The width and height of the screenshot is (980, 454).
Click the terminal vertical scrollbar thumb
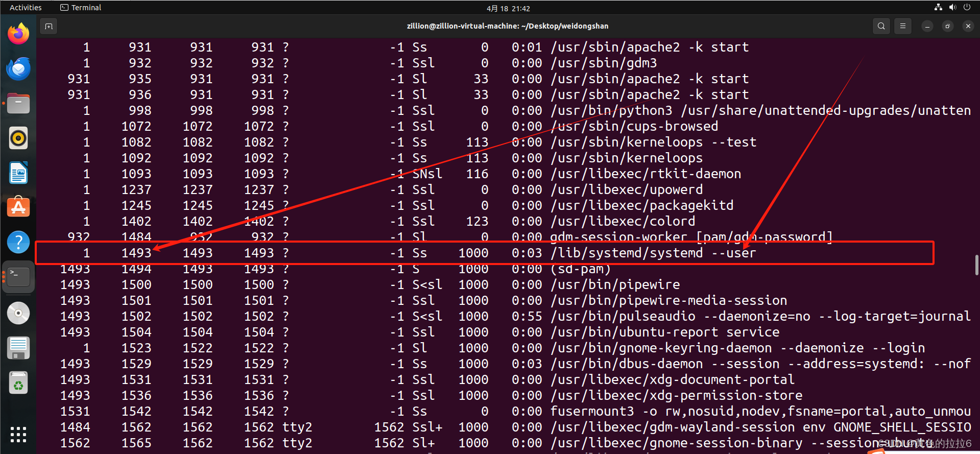(976, 266)
